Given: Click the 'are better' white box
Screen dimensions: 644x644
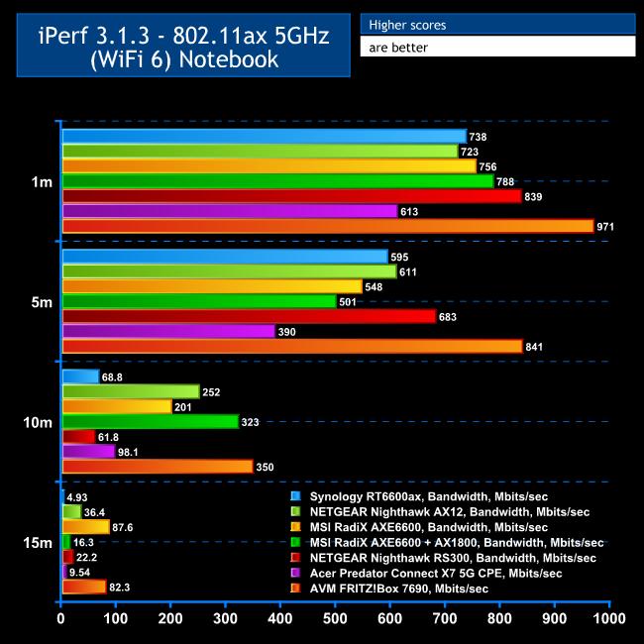Looking at the screenshot, I should click(497, 47).
